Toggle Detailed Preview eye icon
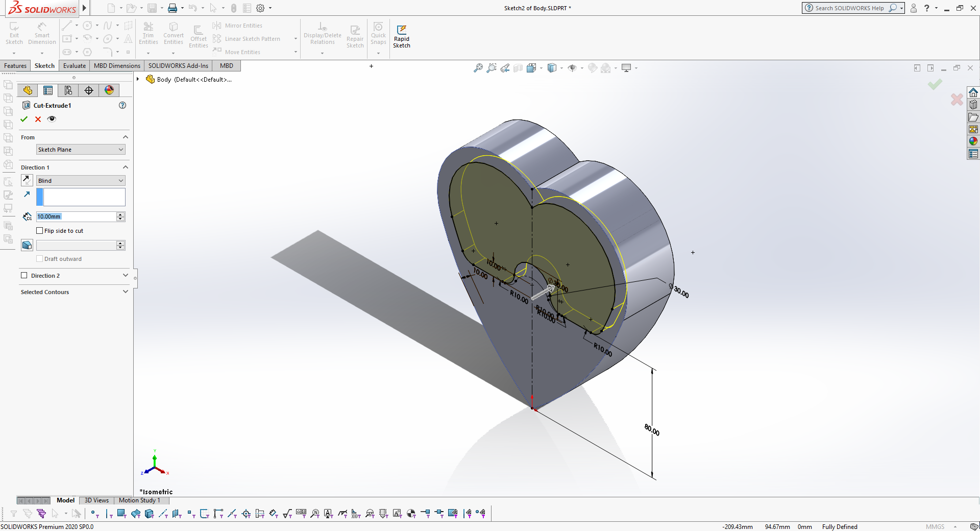980x531 pixels. [52, 119]
